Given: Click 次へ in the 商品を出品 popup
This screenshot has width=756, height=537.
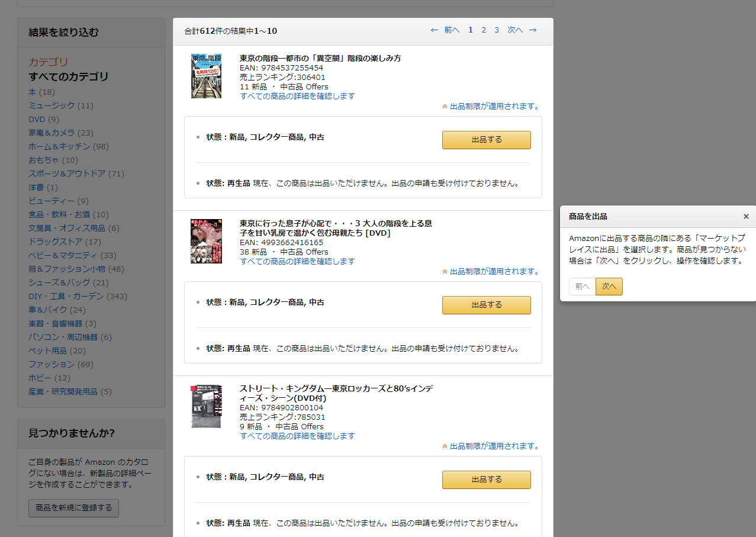Looking at the screenshot, I should coord(609,286).
